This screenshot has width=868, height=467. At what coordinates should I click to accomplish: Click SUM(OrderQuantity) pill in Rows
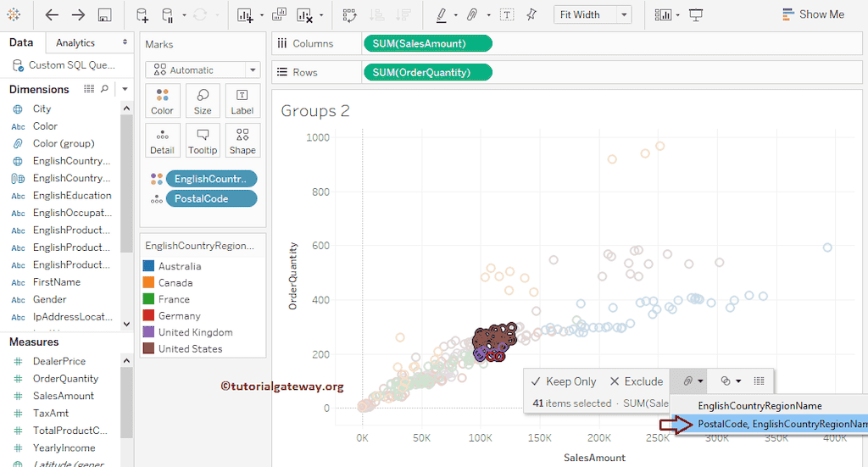pyautogui.click(x=427, y=73)
